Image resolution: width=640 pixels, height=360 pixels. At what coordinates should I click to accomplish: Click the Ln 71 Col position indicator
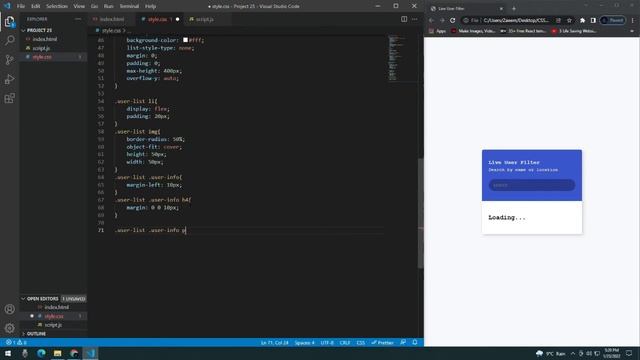coord(274,342)
